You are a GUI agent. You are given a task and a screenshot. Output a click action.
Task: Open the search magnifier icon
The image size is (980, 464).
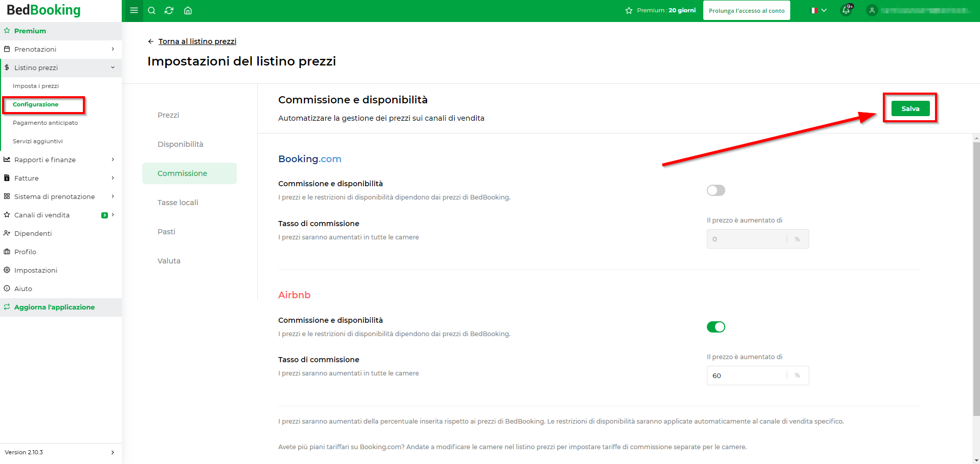click(151, 10)
